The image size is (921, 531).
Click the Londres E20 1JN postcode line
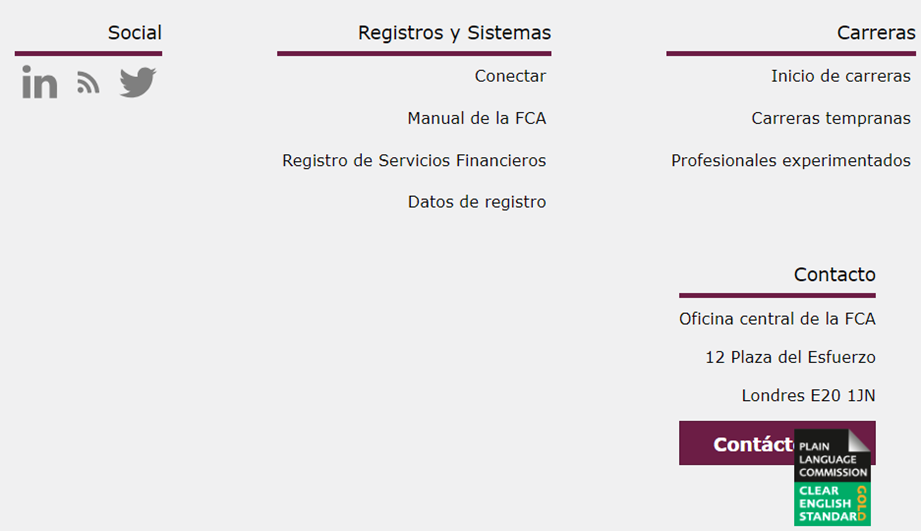pos(808,395)
